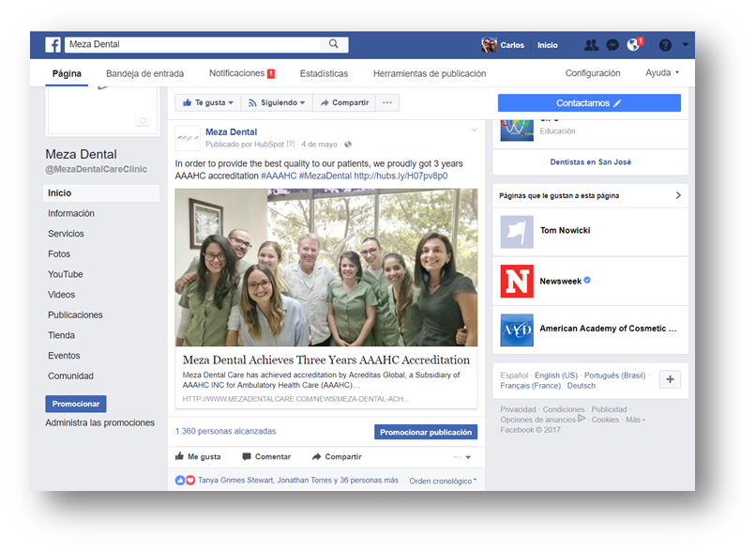756x552 pixels.
Task: Click the plus icon to add language
Action: pos(670,379)
